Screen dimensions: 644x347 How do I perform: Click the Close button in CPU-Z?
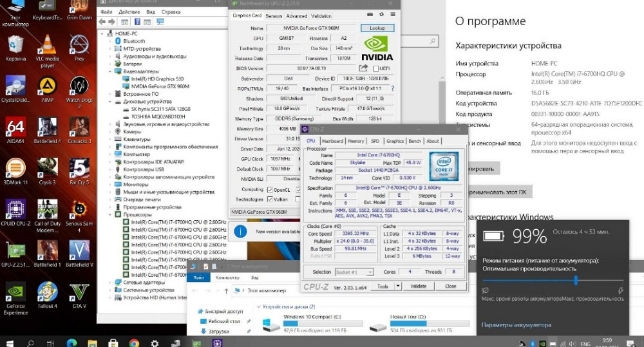click(451, 286)
